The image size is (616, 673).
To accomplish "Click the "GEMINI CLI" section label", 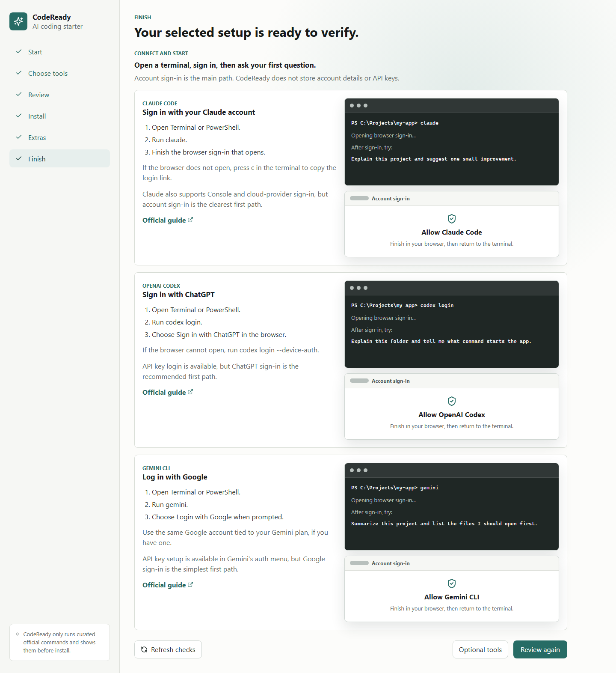I will 156,468.
